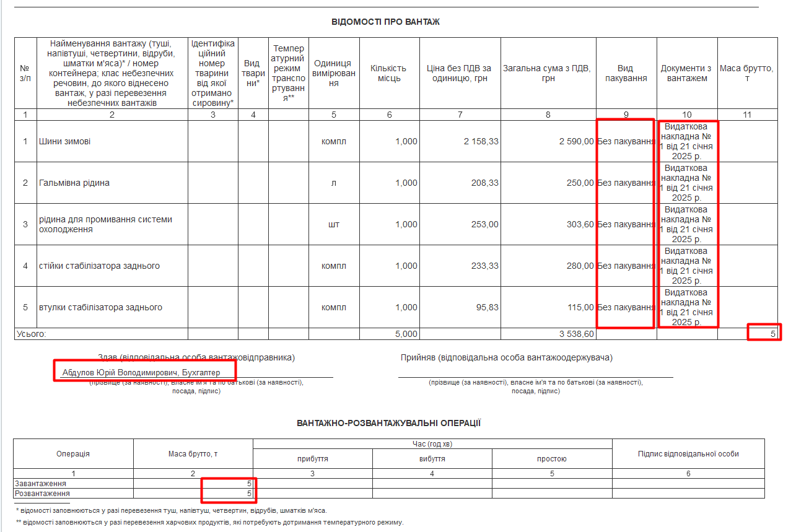The height and width of the screenshot is (532, 809).
Task: Click the Здав responsible person label
Action: click(196, 357)
